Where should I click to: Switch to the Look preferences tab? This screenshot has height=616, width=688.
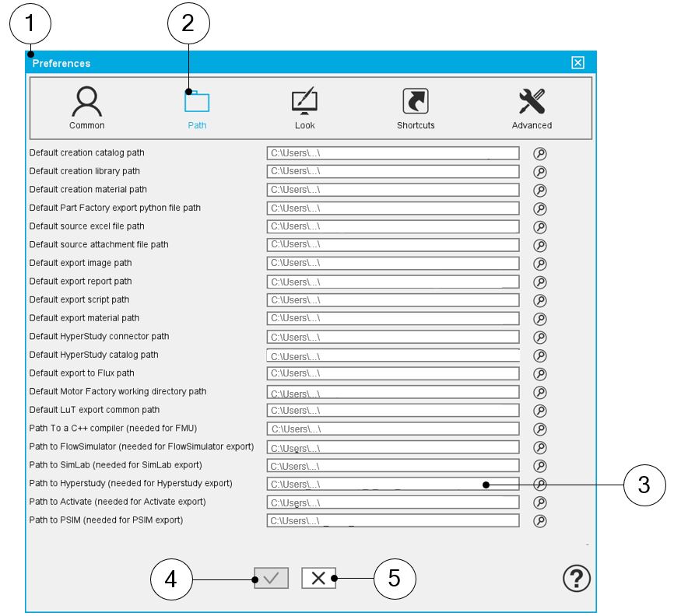[x=304, y=107]
